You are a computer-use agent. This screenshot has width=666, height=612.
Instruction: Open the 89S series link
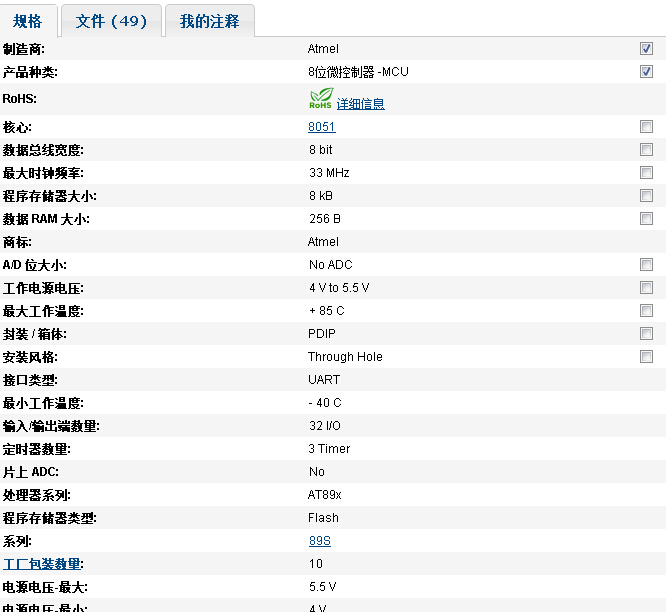click(320, 541)
